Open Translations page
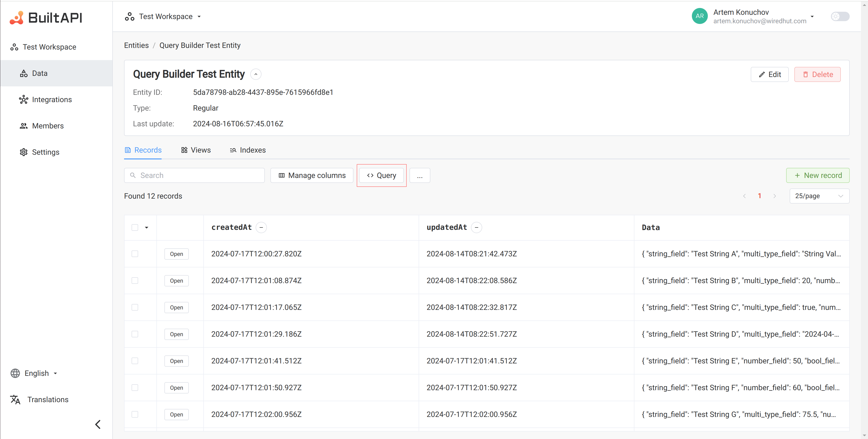Screen dimensions: 868x439 39,400
